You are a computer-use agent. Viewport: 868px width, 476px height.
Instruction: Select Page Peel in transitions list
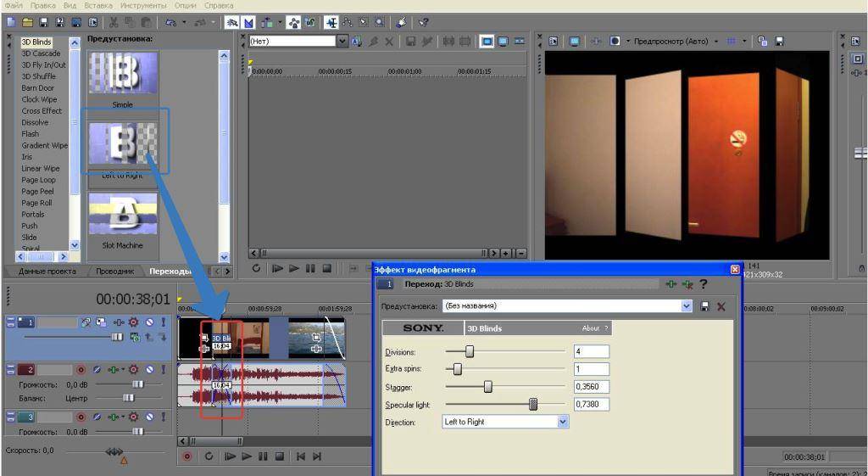pyautogui.click(x=36, y=192)
